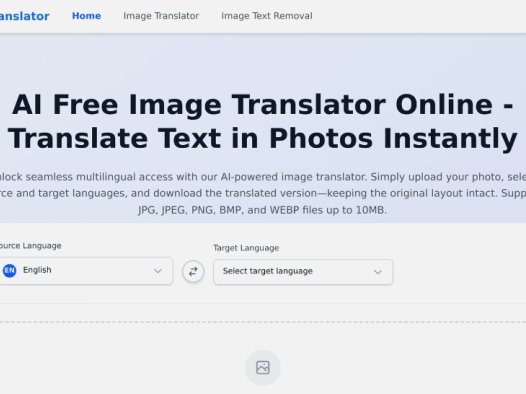Go to Image Translator page
The image size is (526, 394).
[161, 16]
